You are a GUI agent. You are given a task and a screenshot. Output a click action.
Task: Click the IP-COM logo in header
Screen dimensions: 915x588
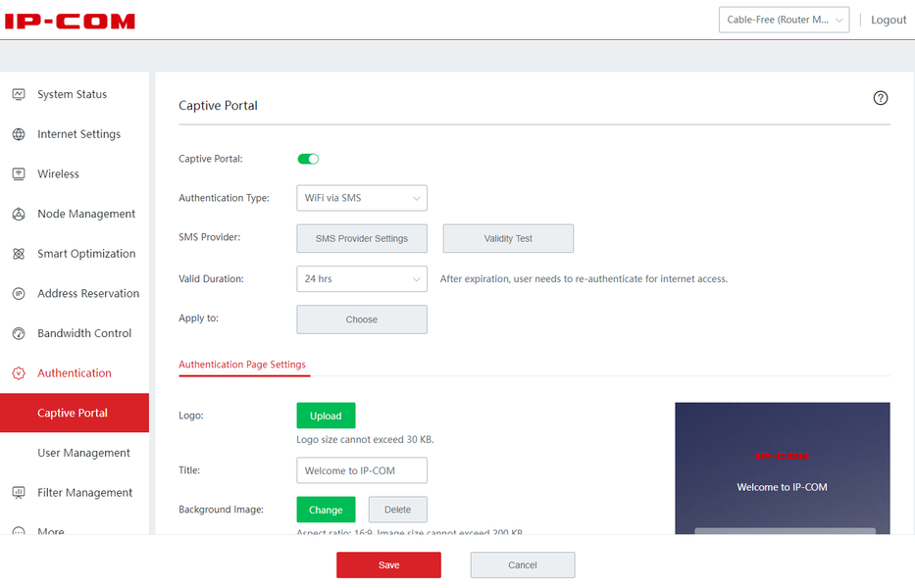click(x=70, y=22)
